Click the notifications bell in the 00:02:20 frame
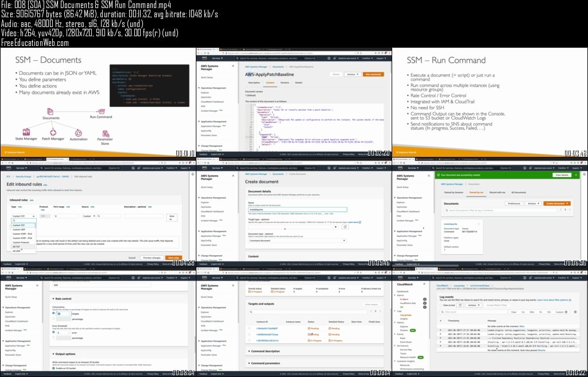 click(335, 58)
